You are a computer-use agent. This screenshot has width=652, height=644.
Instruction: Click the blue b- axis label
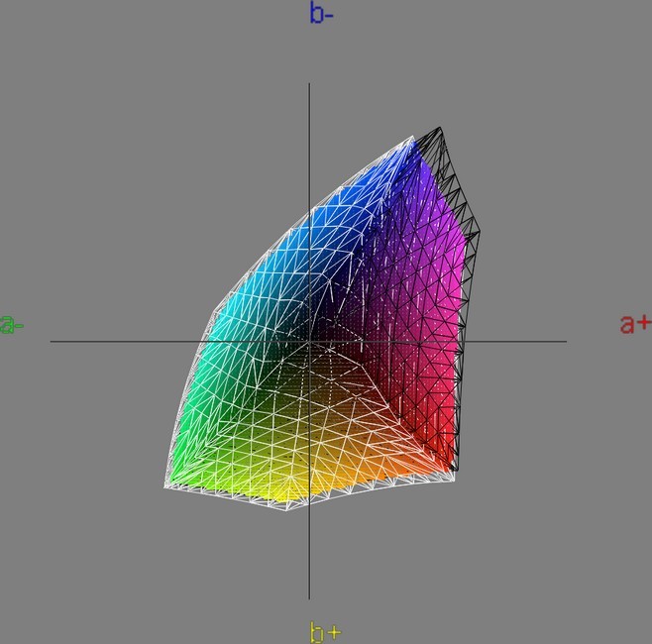point(321,13)
